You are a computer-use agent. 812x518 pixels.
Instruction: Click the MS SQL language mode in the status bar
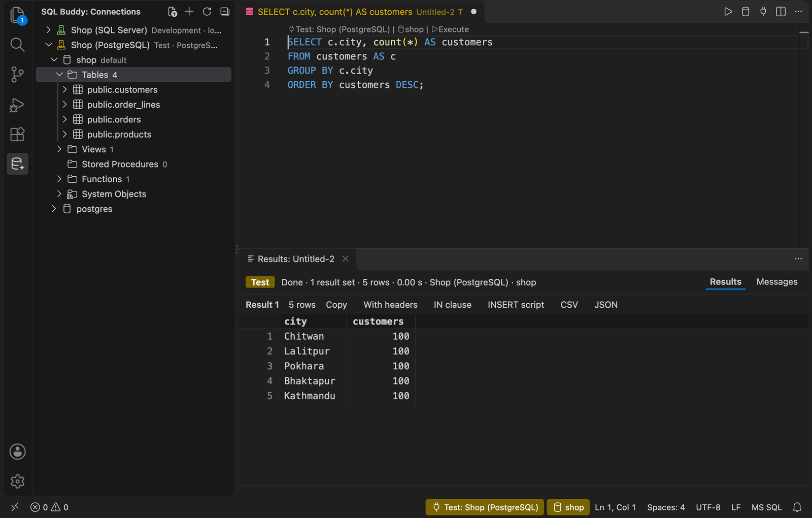pyautogui.click(x=766, y=507)
